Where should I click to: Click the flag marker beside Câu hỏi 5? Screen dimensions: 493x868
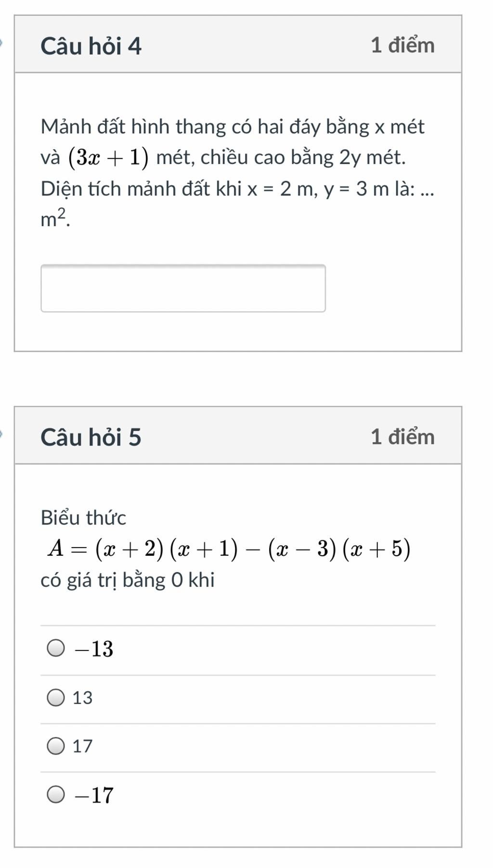coord(2,434)
